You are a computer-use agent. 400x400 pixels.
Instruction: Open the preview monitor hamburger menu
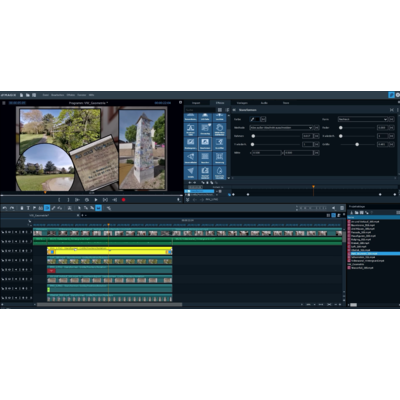pyautogui.click(x=4, y=103)
